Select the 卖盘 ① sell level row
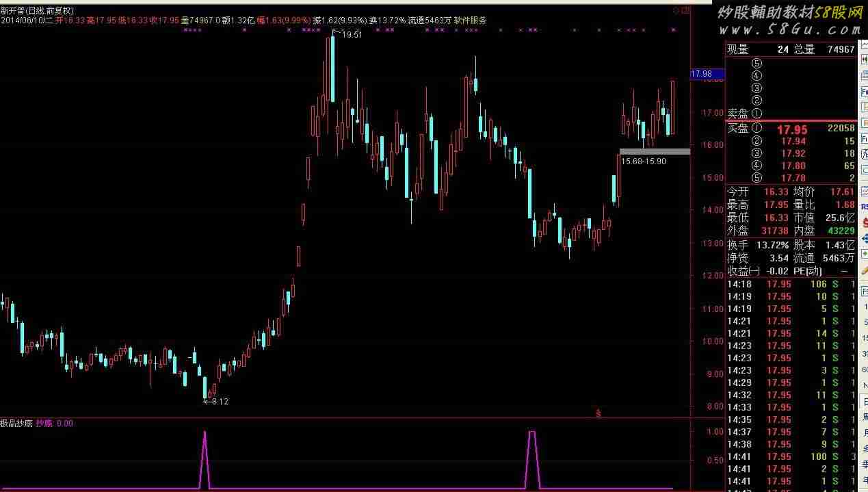 coord(790,113)
